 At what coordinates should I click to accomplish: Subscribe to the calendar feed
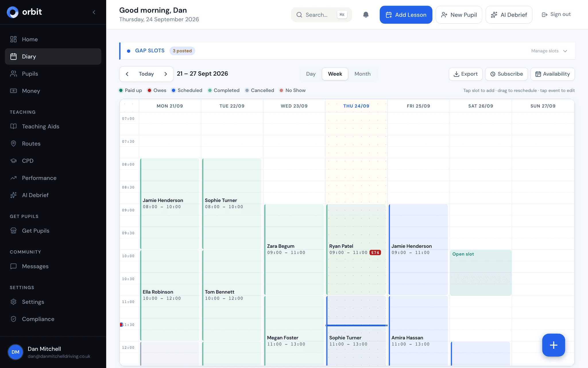pyautogui.click(x=506, y=74)
